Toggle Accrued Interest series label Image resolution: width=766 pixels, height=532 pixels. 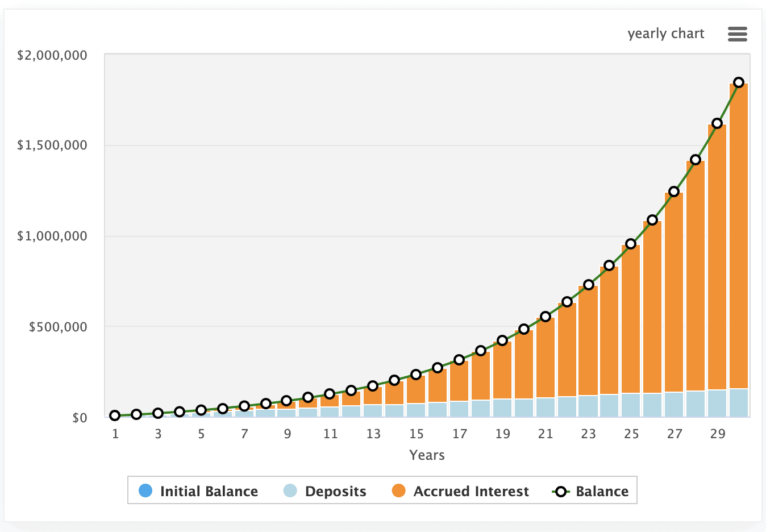[471, 492]
